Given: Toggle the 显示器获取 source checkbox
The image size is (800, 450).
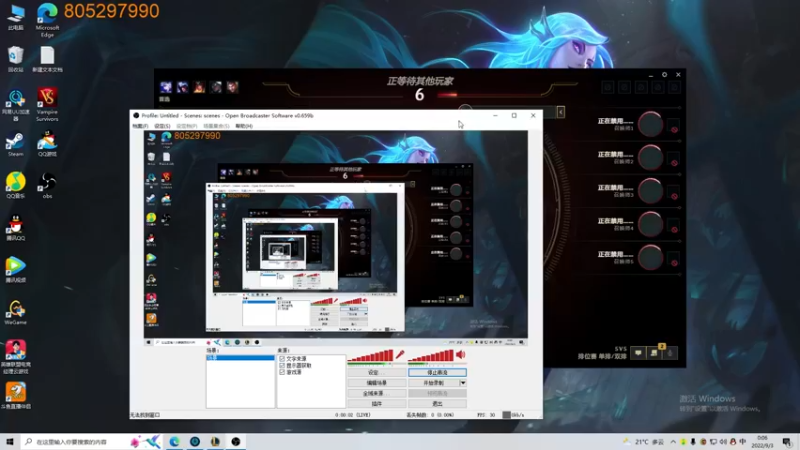Looking at the screenshot, I should click(x=282, y=365).
